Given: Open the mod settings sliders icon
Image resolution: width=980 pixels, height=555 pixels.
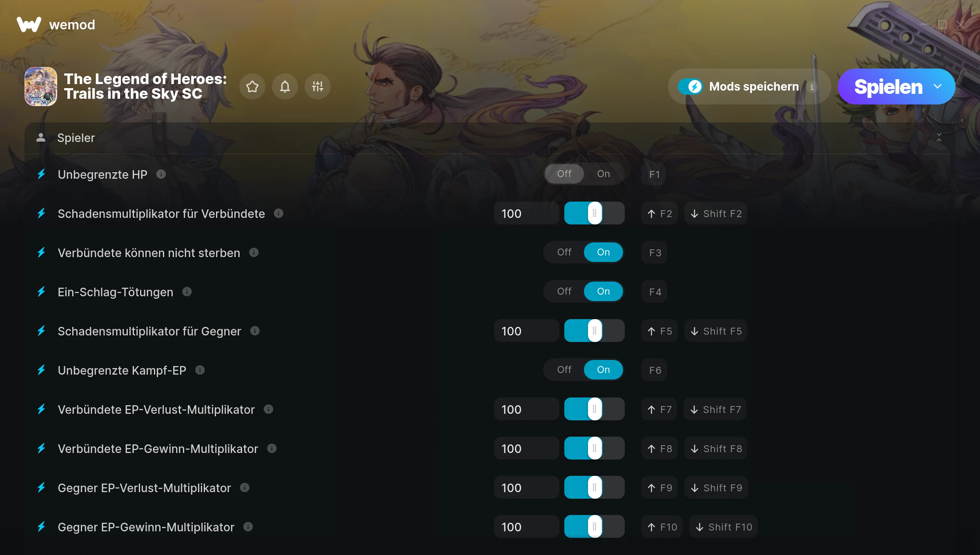Looking at the screenshot, I should 318,87.
